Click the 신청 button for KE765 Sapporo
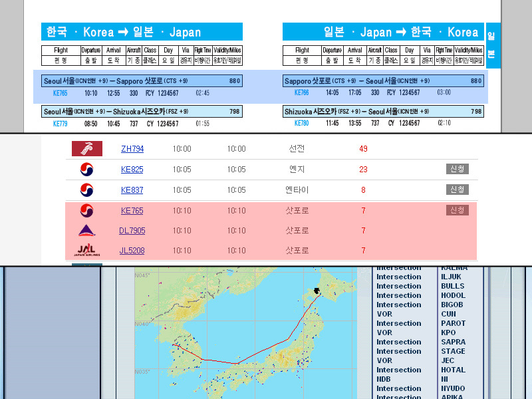 [457, 210]
